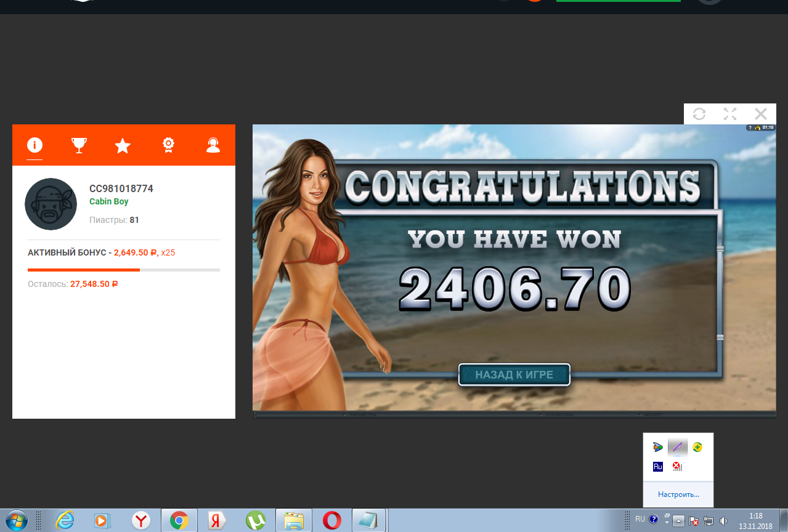
Task: Open the RU language indicator in taskbar
Action: (x=640, y=520)
